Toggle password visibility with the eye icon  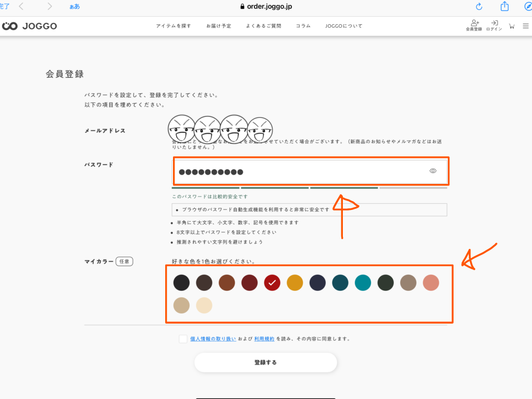click(x=433, y=171)
